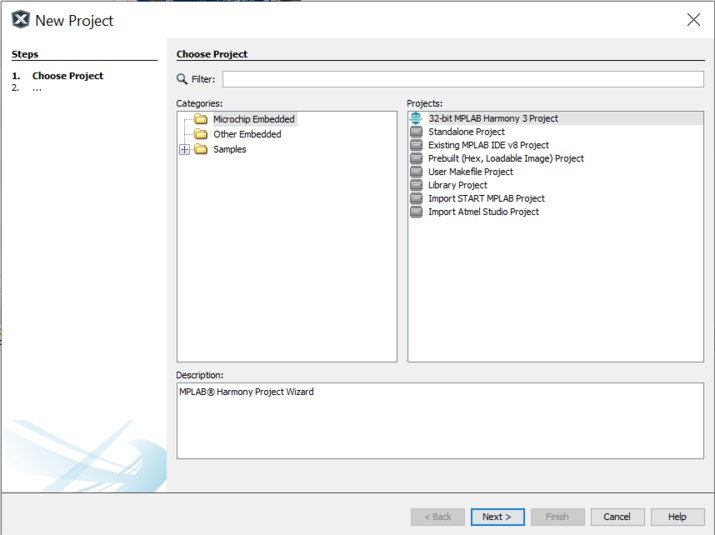Select the Other Embedded category

click(247, 134)
